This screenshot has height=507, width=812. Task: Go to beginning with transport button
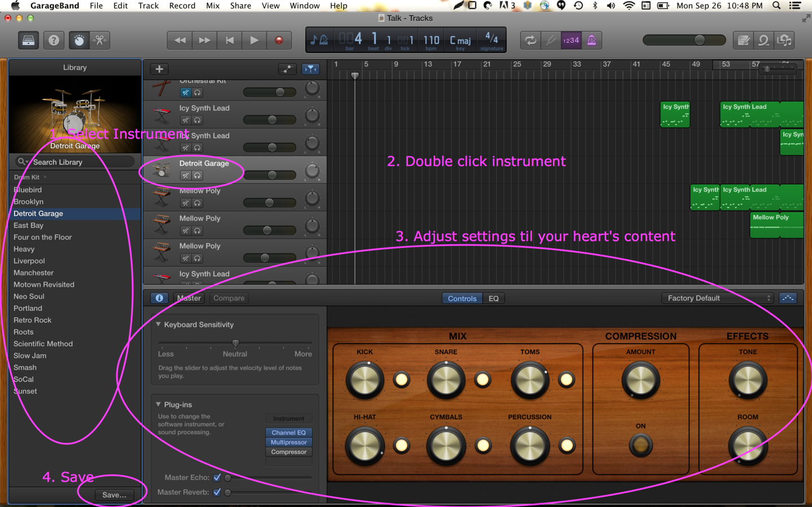tap(229, 41)
